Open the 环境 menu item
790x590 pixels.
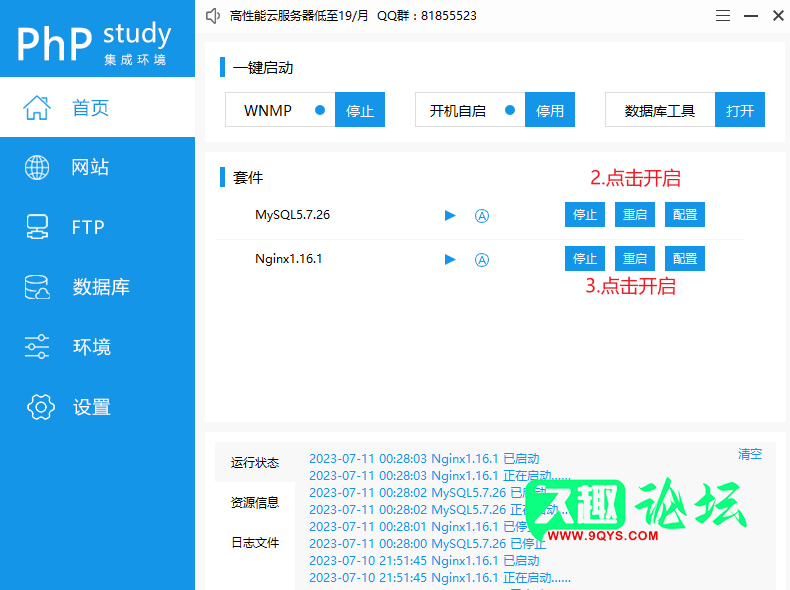point(97,347)
